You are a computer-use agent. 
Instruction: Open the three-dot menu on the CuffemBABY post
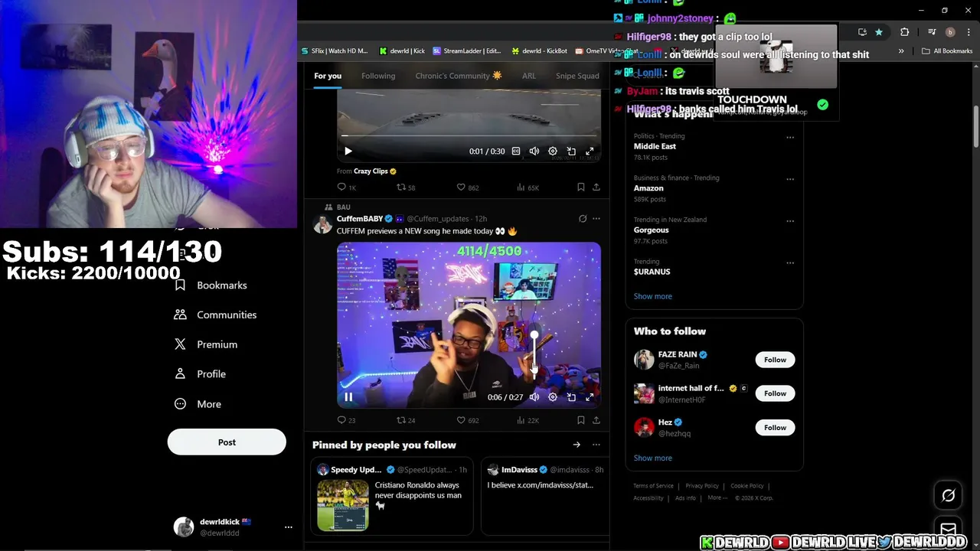pos(596,219)
